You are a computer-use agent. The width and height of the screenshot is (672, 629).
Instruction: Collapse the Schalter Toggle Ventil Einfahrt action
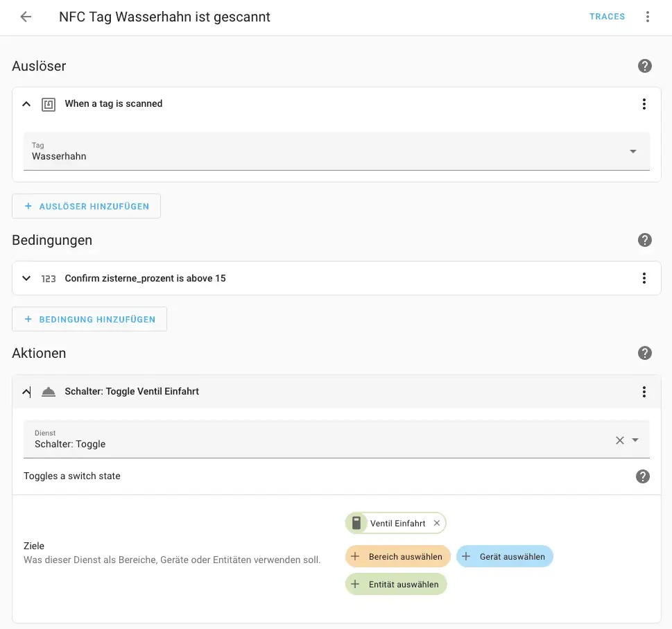click(26, 392)
